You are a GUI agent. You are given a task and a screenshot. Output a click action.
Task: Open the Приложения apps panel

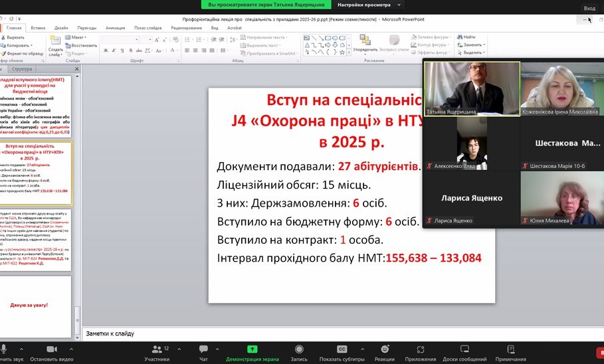pos(420,349)
